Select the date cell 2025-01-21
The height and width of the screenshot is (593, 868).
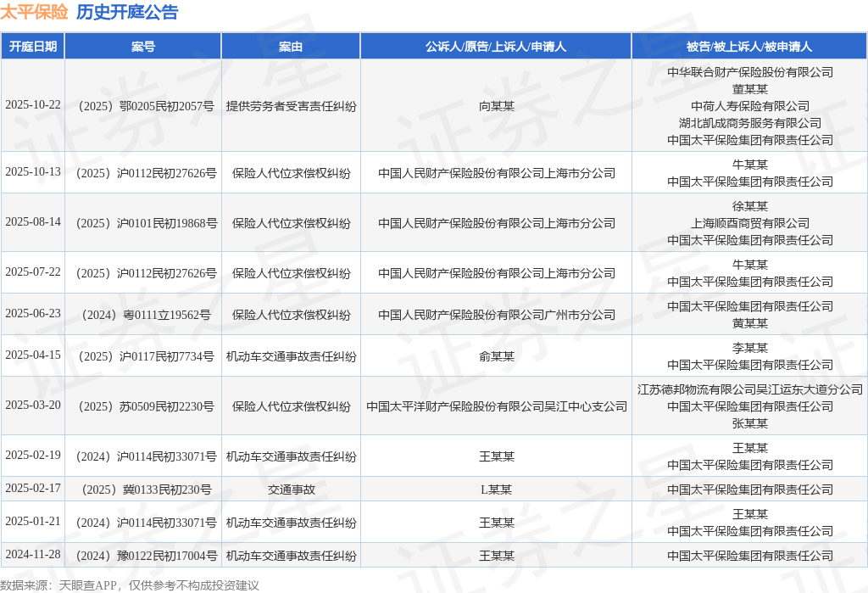[33, 522]
